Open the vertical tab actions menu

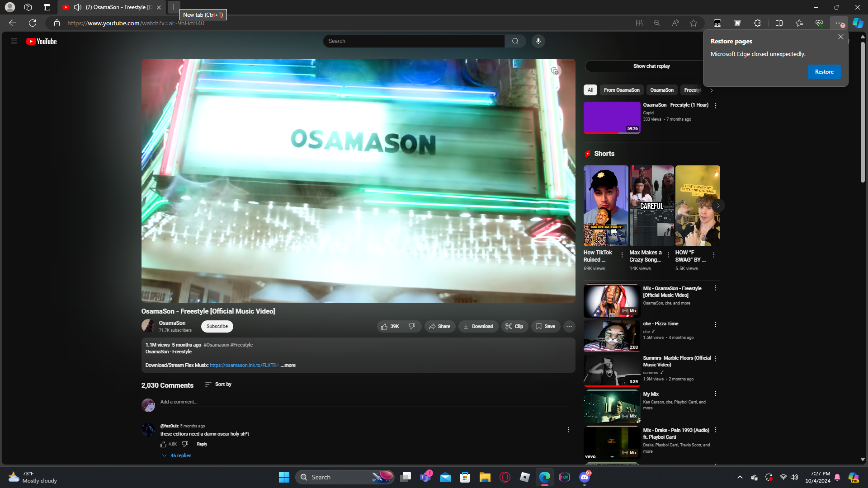tap(47, 7)
